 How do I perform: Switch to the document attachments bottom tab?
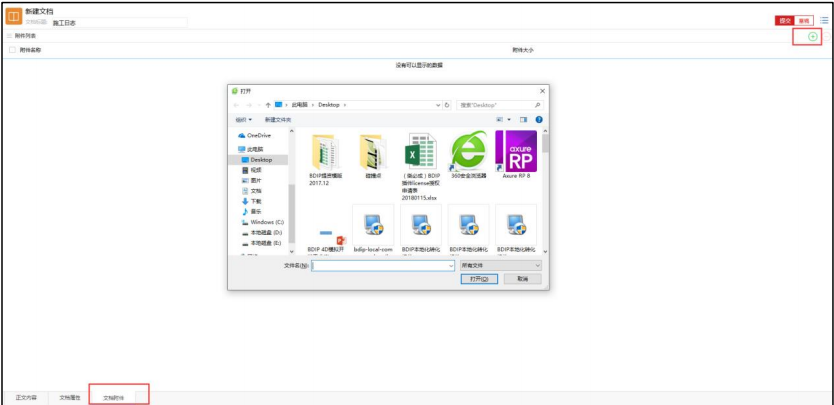click(x=113, y=398)
